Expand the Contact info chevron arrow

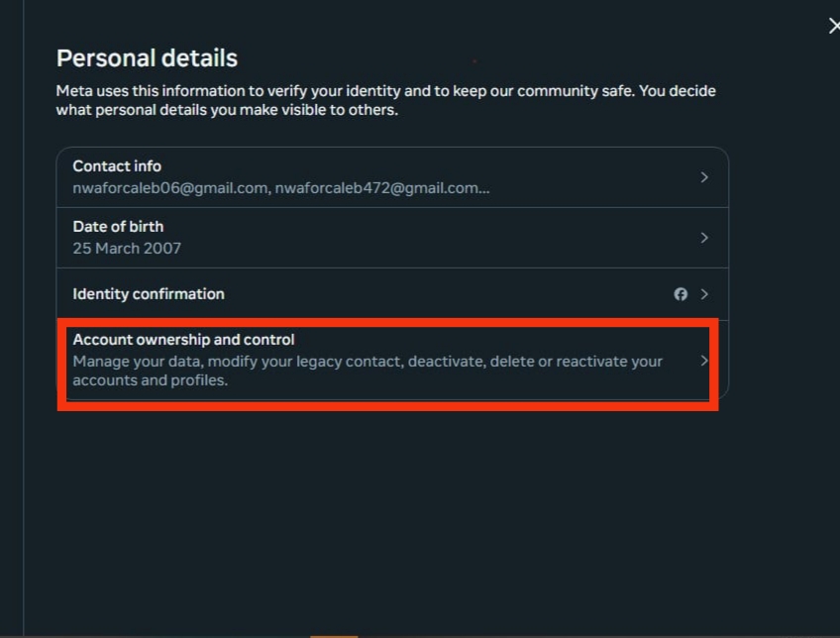pos(704,177)
